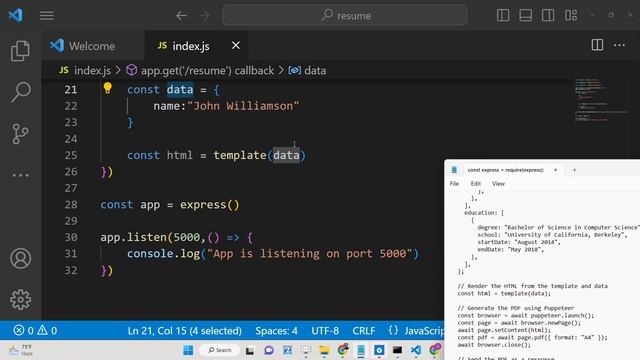Click the VS Code logo icon in title bar
640x360 pixels.
(x=16, y=16)
